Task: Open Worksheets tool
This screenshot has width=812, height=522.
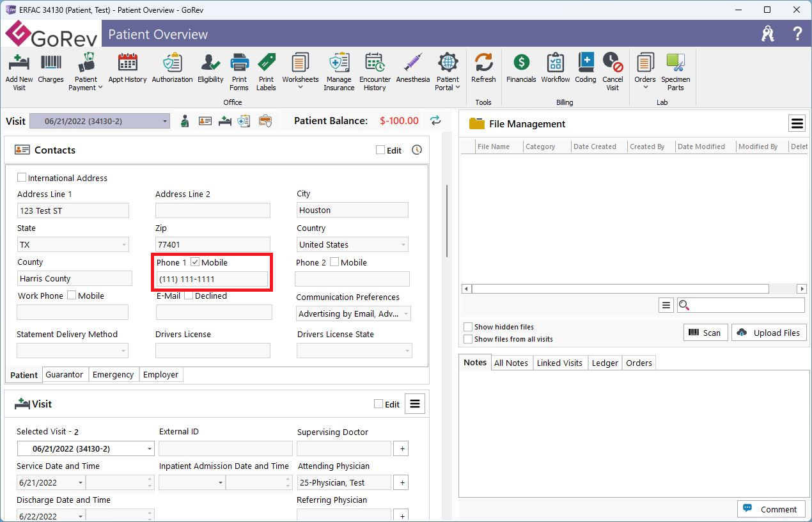Action: pyautogui.click(x=301, y=72)
